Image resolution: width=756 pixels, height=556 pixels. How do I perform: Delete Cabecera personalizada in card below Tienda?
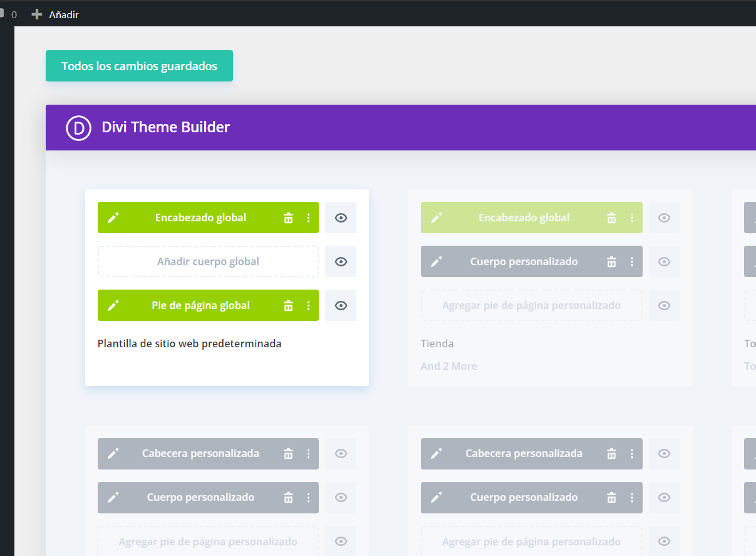pyautogui.click(x=611, y=453)
